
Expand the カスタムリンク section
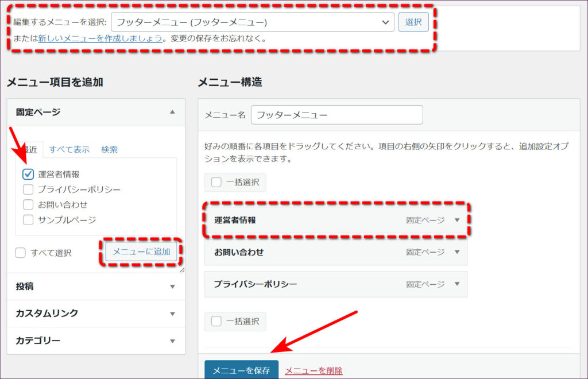pyautogui.click(x=172, y=314)
